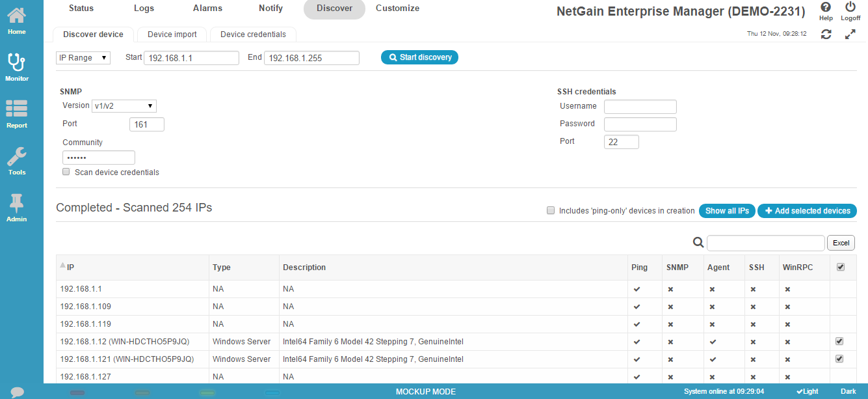
Task: Click the SSH Username input field
Action: pyautogui.click(x=640, y=107)
